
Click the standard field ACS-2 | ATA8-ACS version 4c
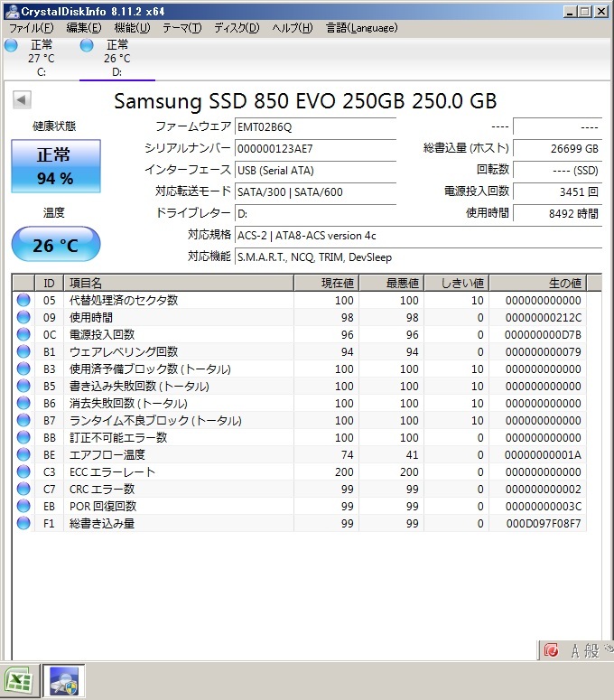pyautogui.click(x=419, y=235)
